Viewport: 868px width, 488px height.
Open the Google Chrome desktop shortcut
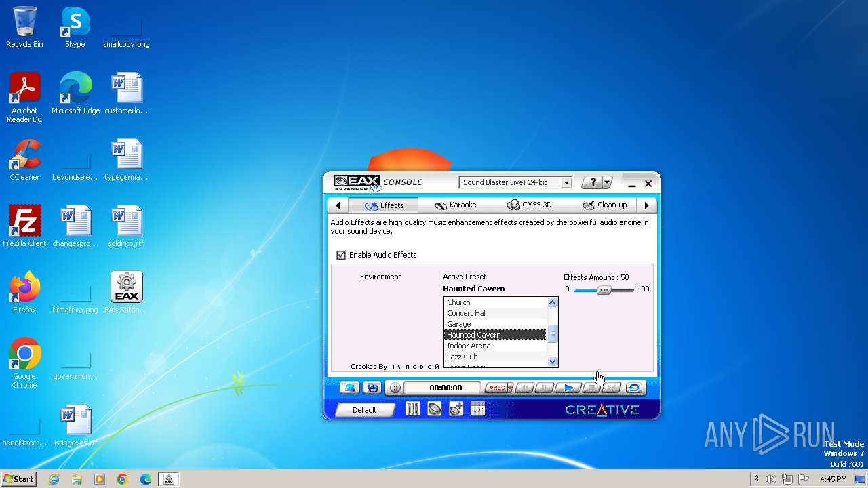point(24,363)
